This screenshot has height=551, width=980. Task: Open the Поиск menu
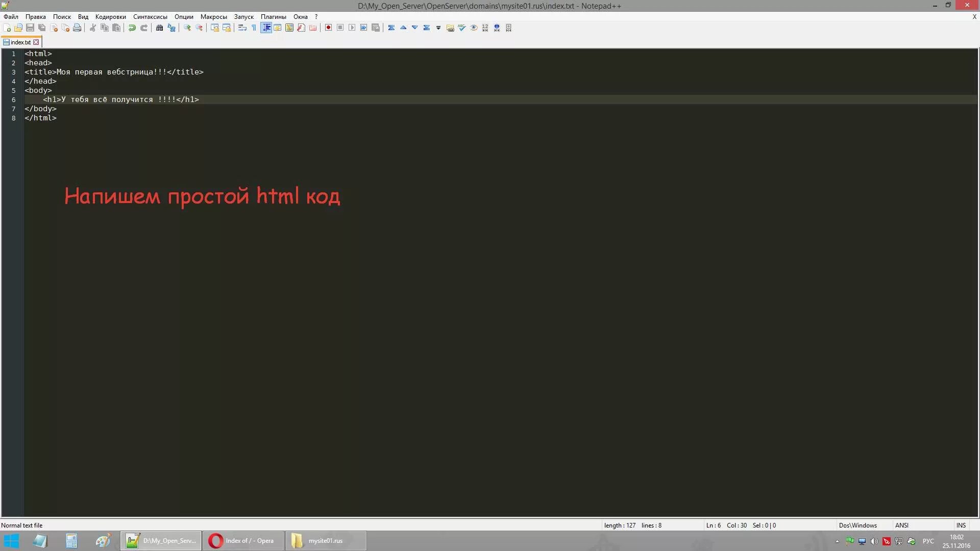62,17
